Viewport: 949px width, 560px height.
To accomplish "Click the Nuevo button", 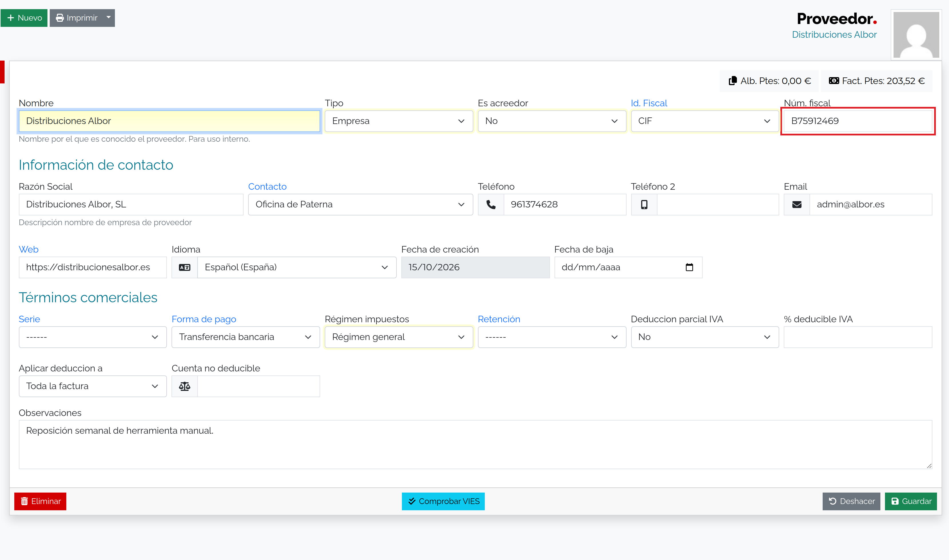I will click(24, 18).
